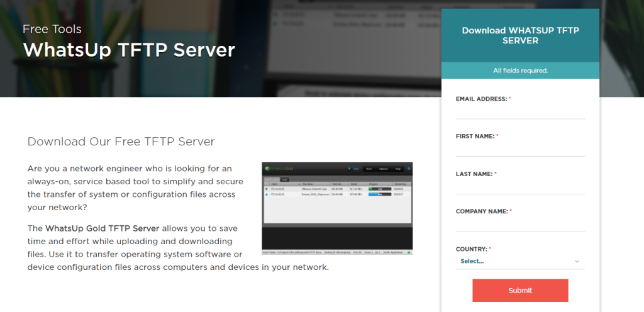Image resolution: width=644 pixels, height=312 pixels.
Task: Click the WhatsUp Gold logo in the app screenshot
Action: tap(280, 169)
